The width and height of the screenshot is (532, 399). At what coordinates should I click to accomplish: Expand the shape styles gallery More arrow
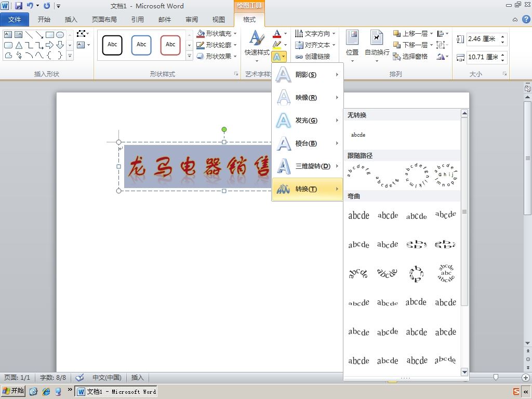189,56
